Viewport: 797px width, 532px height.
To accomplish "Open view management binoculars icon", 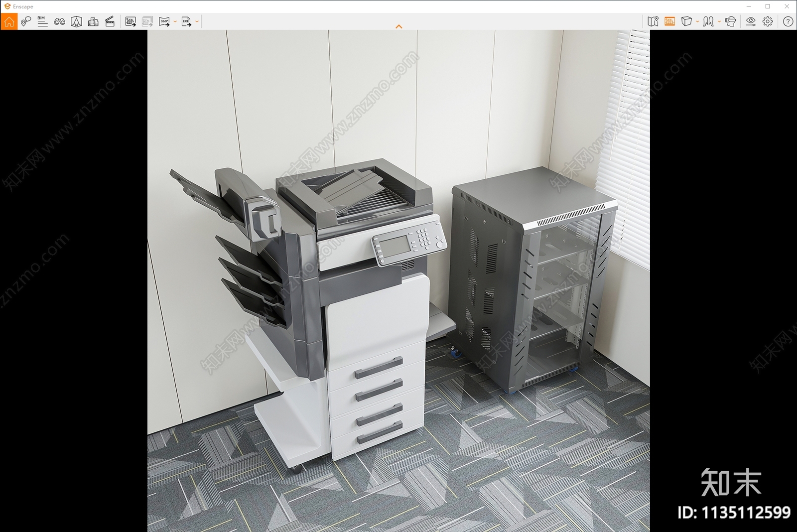I will pos(59,21).
